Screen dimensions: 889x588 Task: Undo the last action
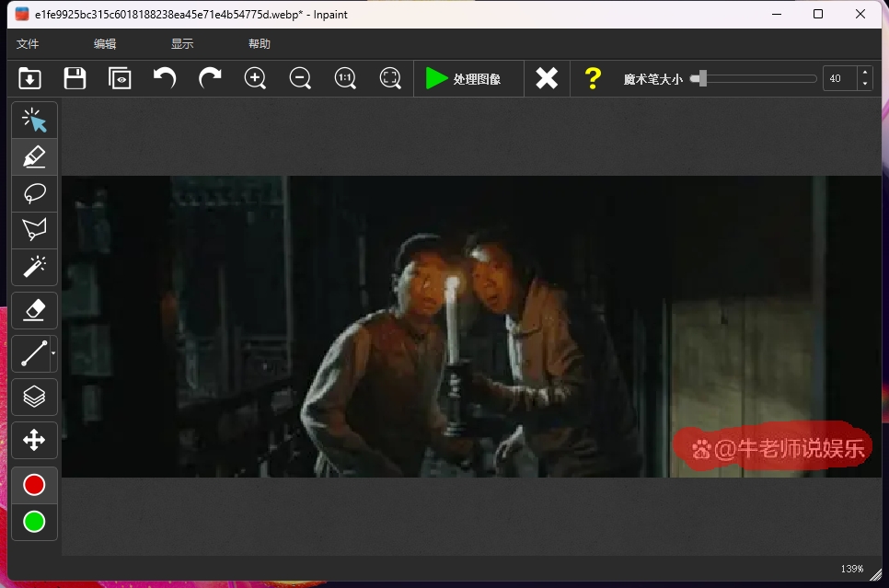tap(165, 78)
